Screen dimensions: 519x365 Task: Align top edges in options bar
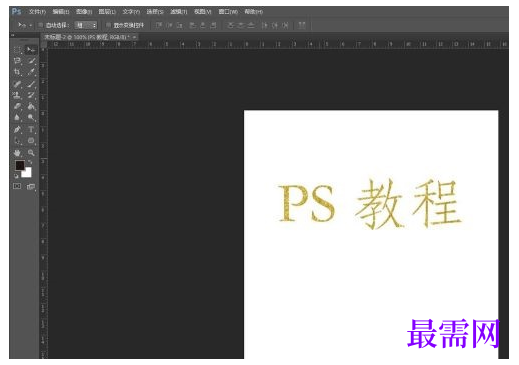159,25
